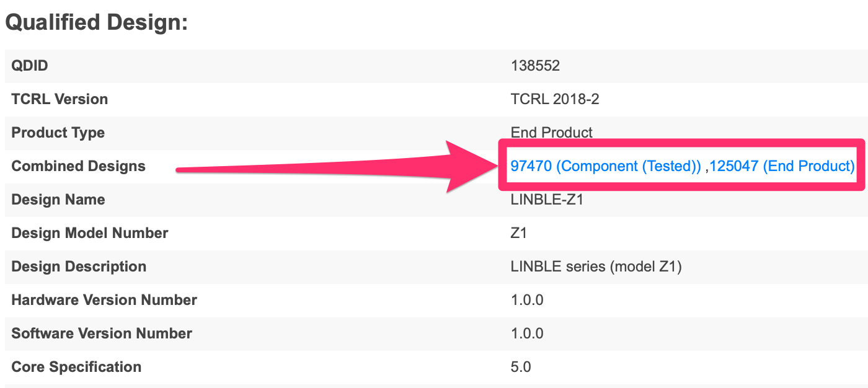Click the Design Model Number value Z1
The height and width of the screenshot is (388, 868).
[x=518, y=233]
